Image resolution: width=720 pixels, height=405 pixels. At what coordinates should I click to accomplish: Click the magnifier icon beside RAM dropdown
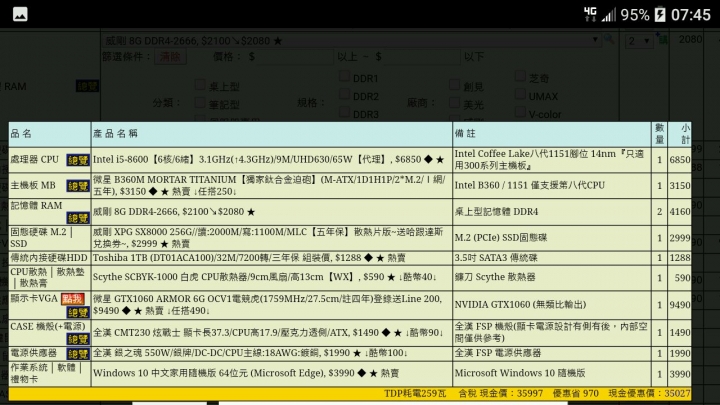609,39
